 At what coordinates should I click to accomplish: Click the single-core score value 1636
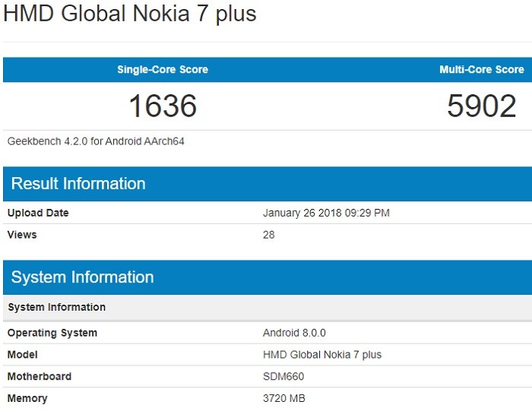click(x=163, y=106)
